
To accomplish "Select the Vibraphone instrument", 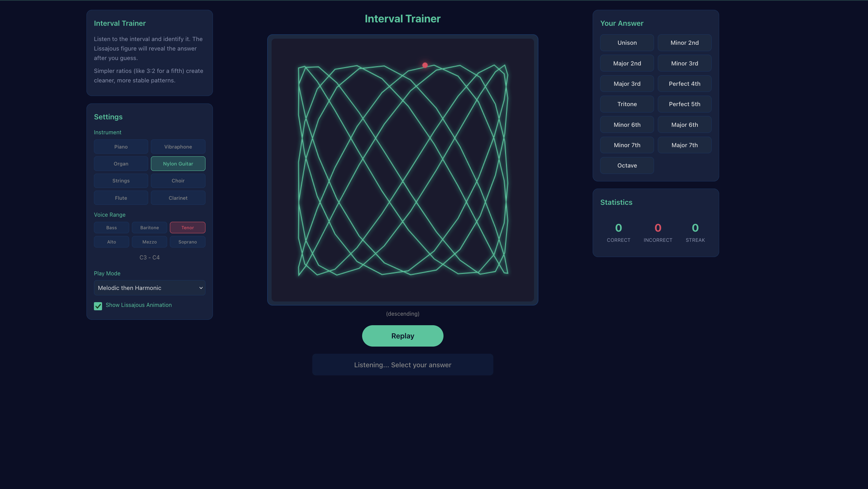I will pyautogui.click(x=178, y=146).
